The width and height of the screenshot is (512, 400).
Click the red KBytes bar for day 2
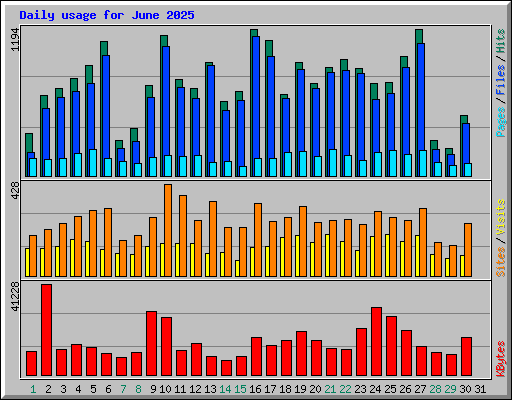coord(47,330)
